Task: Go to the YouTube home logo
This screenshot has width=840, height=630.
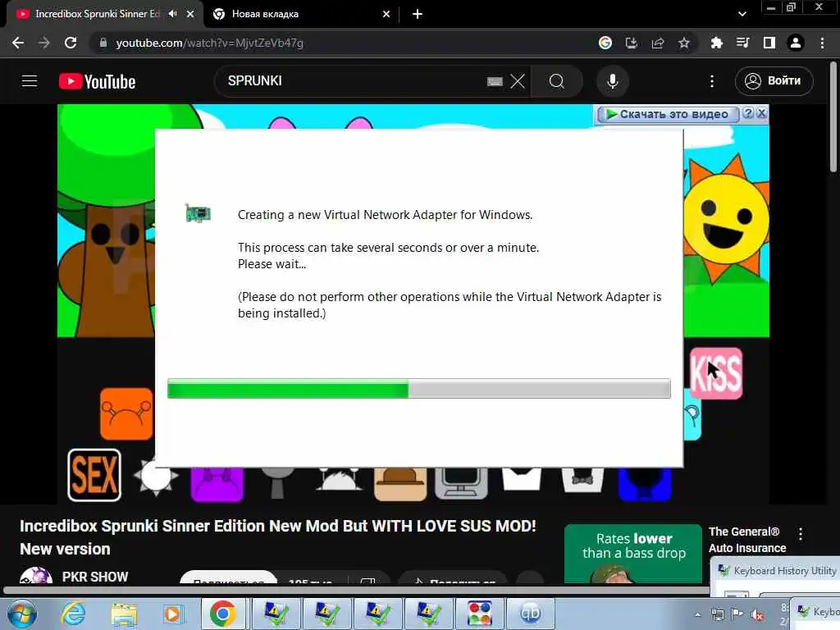Action: 97,81
